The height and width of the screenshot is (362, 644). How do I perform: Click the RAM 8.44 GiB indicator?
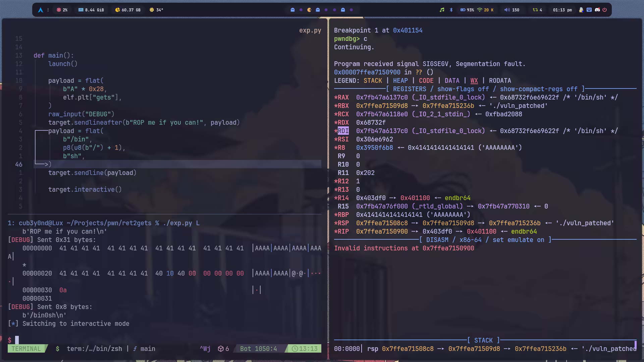tap(91, 10)
